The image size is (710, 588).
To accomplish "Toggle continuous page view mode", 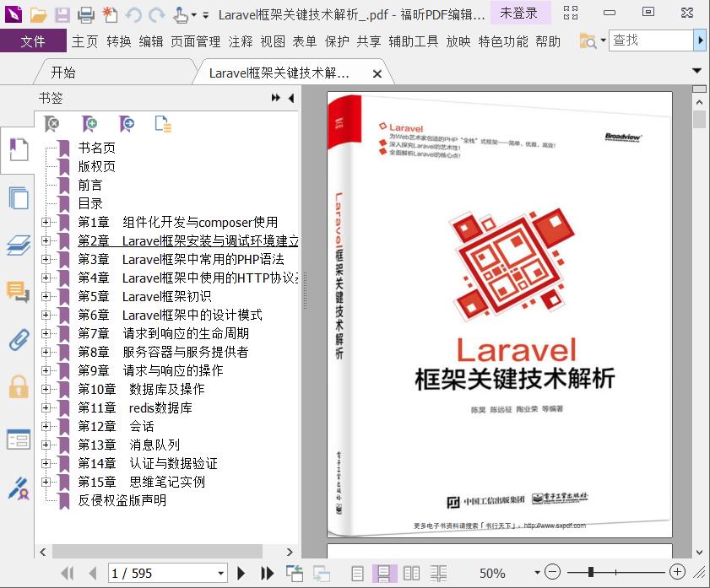I will tap(384, 574).
